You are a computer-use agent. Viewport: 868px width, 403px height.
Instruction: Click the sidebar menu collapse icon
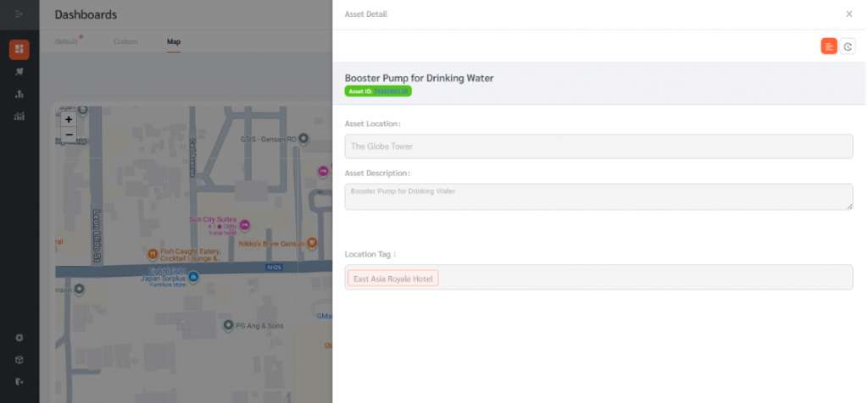pyautogui.click(x=19, y=14)
